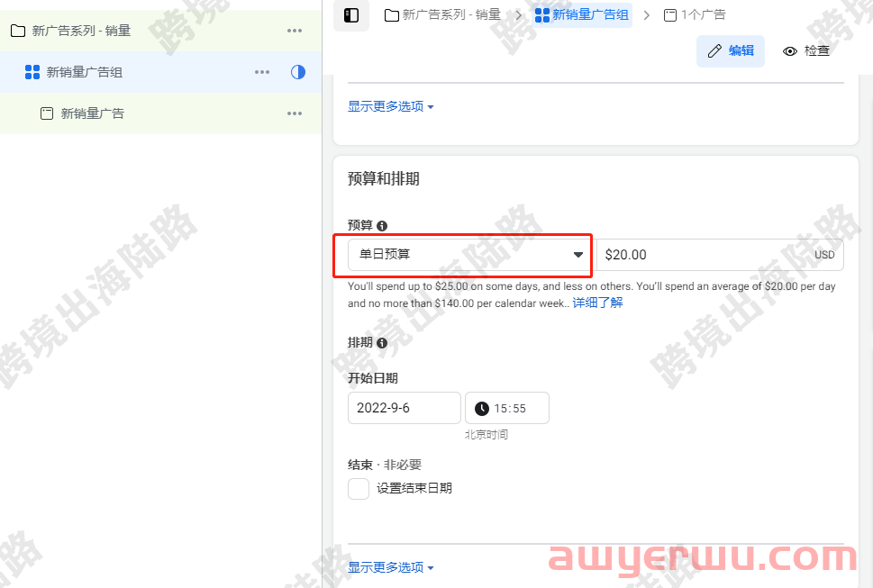The width and height of the screenshot is (873, 588).
Task: Click the USD currency label
Action: 824,255
